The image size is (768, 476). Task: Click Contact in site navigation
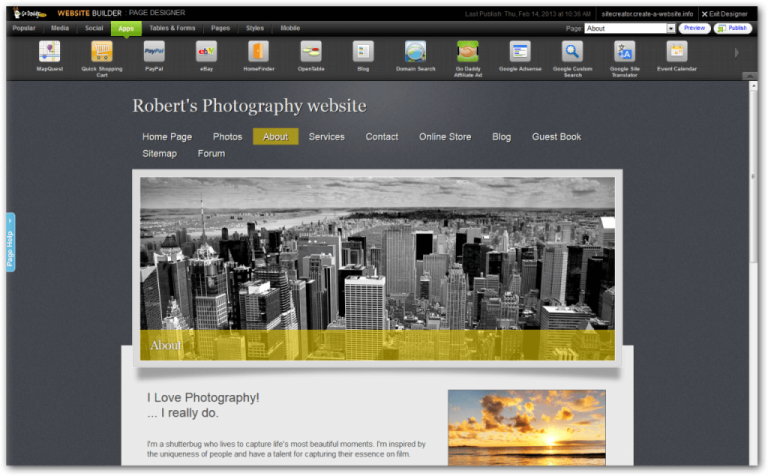click(382, 137)
